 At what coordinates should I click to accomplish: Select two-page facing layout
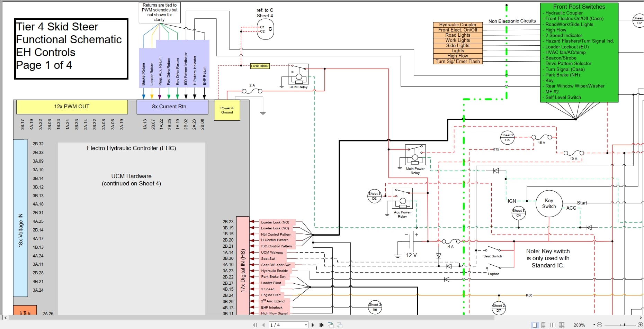[x=553, y=325]
